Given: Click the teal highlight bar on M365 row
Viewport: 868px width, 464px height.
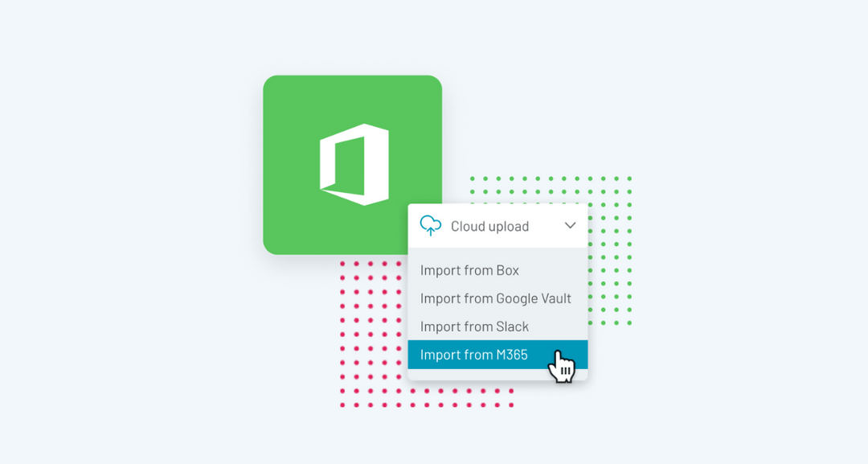Looking at the screenshot, I should [497, 355].
